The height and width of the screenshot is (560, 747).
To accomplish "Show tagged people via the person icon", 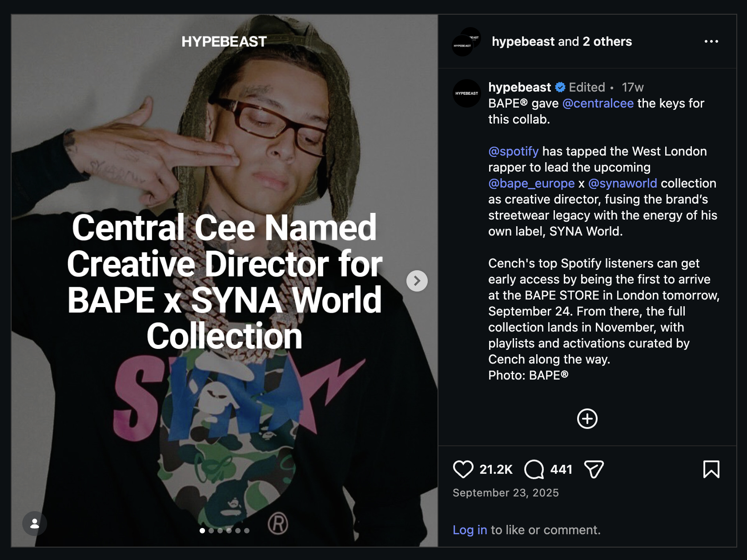I will 35,524.
